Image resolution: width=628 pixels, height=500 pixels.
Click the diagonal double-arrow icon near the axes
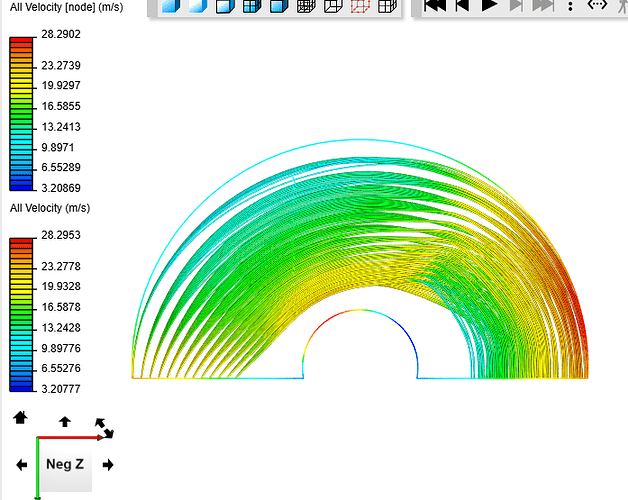pos(104,428)
